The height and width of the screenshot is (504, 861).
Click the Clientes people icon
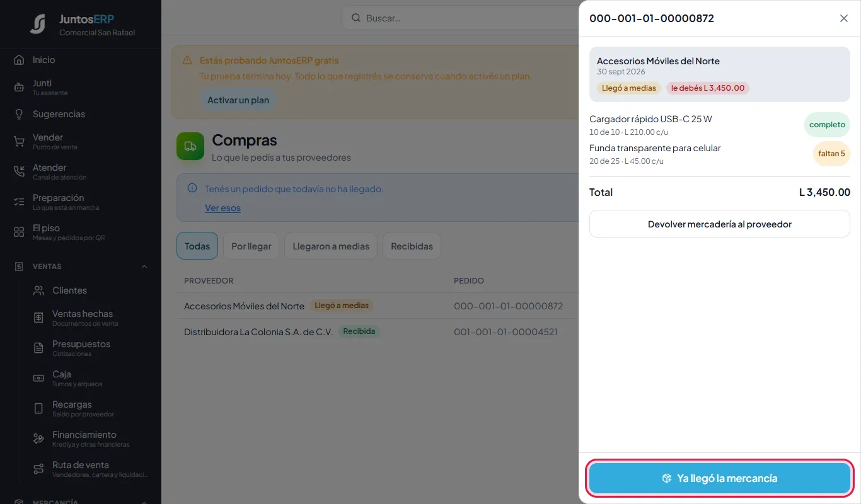[38, 290]
